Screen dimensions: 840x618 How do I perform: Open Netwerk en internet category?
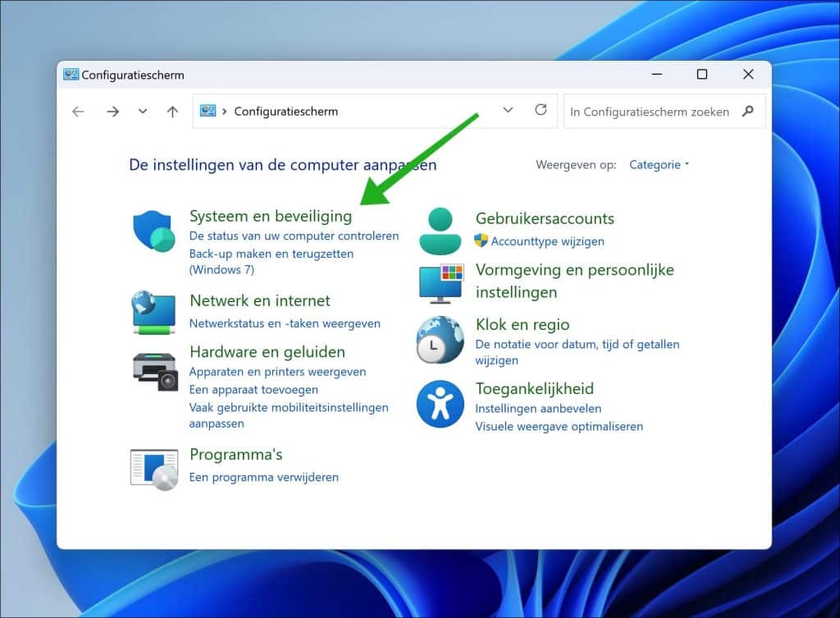tap(260, 300)
